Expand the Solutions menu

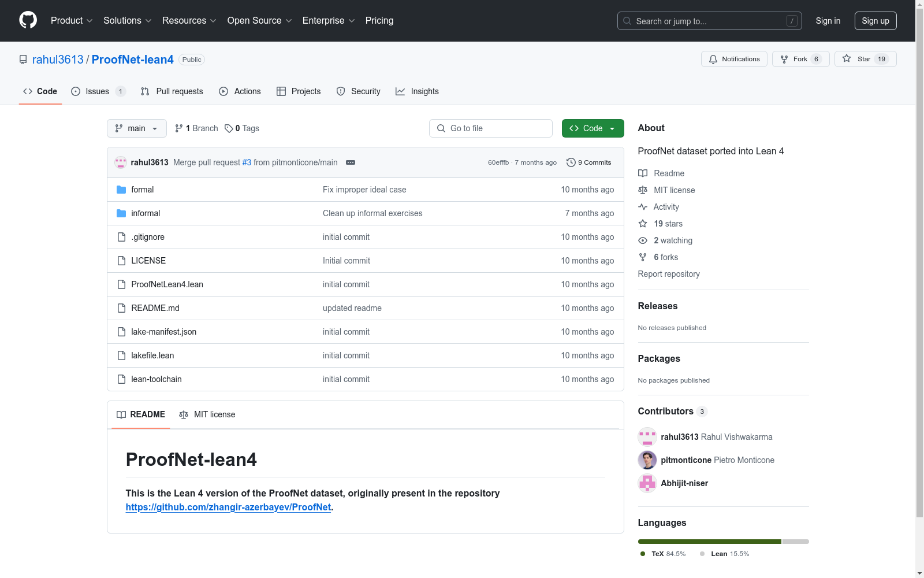128,21
